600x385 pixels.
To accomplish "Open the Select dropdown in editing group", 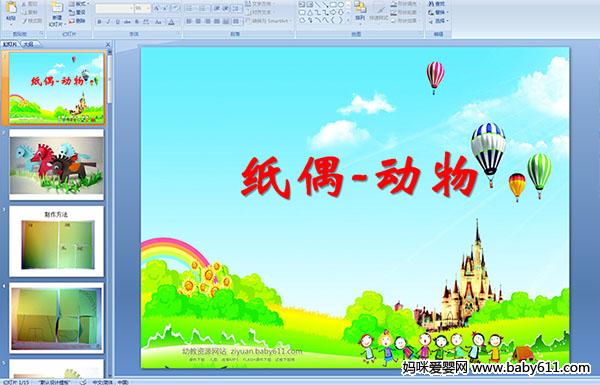I will [x=438, y=21].
